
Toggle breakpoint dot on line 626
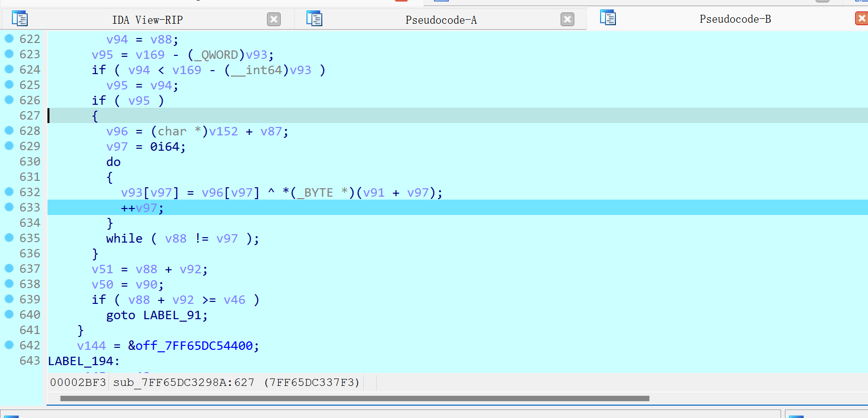point(9,100)
